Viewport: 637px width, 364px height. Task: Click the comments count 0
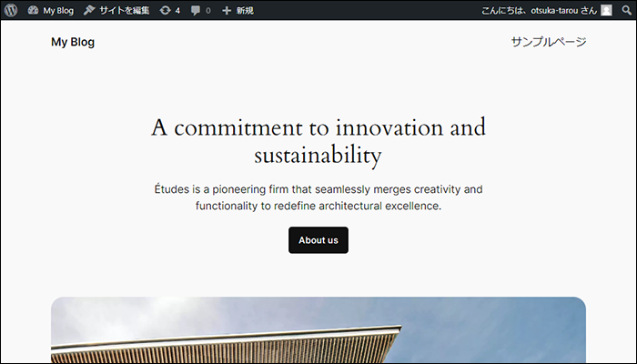tap(207, 10)
